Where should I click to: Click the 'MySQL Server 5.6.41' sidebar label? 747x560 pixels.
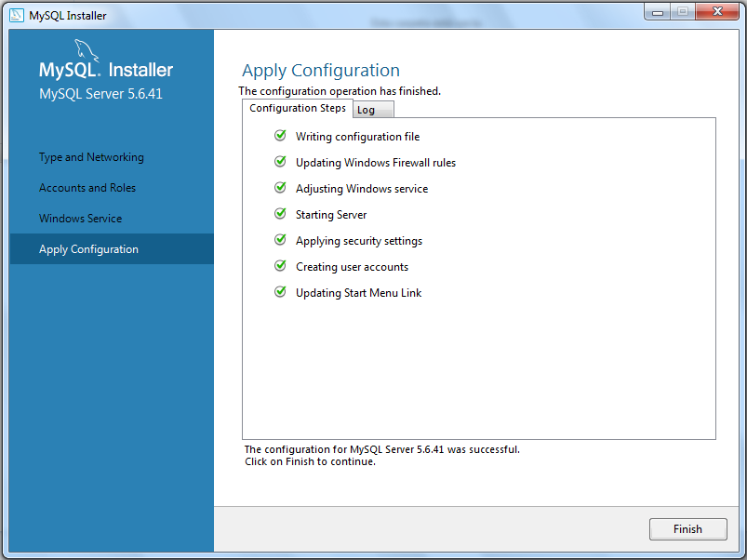[x=101, y=94]
